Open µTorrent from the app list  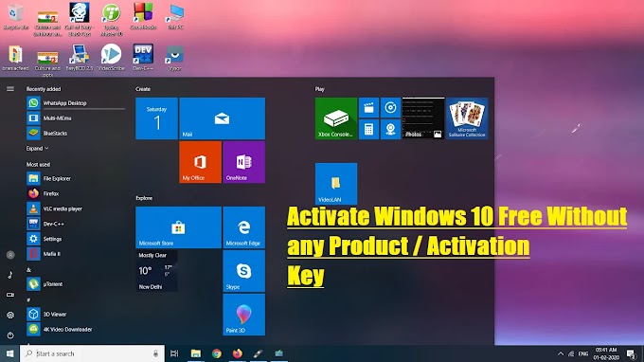coord(76,284)
